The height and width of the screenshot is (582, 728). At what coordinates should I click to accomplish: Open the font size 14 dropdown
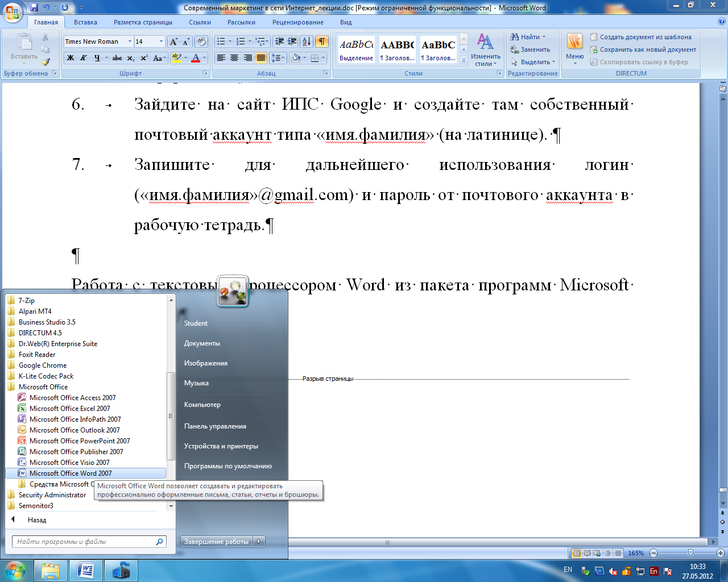coord(161,41)
